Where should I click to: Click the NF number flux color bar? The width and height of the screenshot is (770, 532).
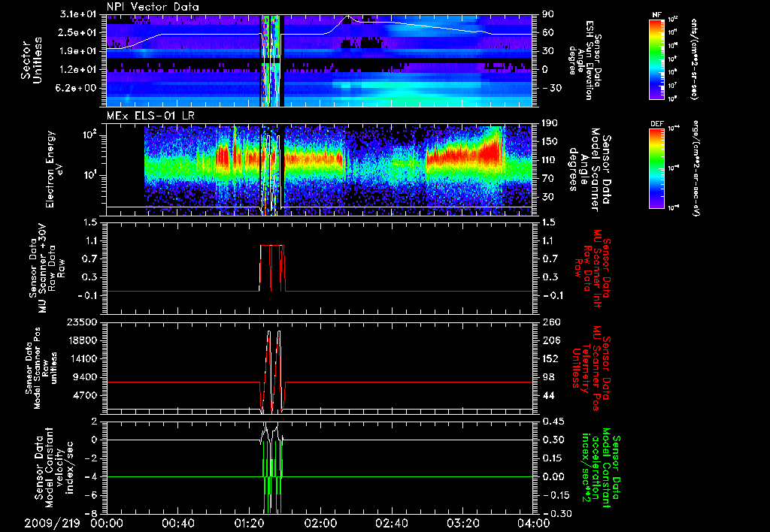pyautogui.click(x=656, y=59)
